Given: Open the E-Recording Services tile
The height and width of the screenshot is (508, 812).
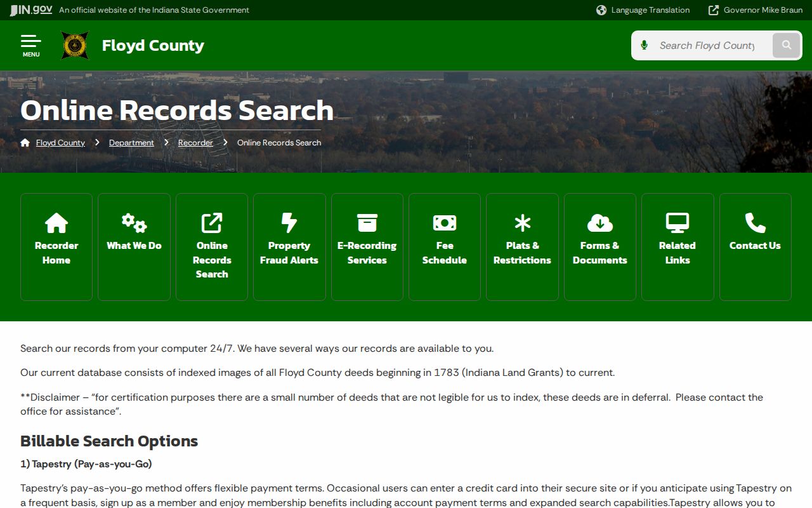Looking at the screenshot, I should [x=367, y=247].
